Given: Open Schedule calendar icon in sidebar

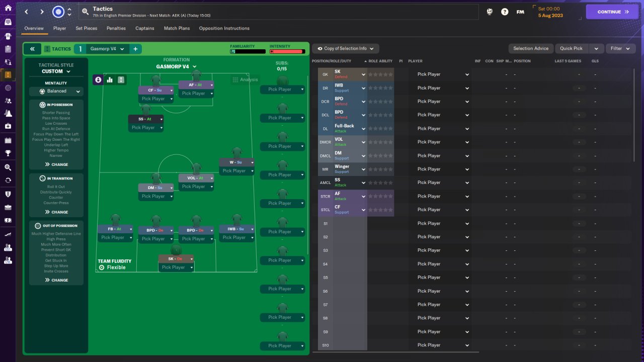Looking at the screenshot, I should click(8, 140).
